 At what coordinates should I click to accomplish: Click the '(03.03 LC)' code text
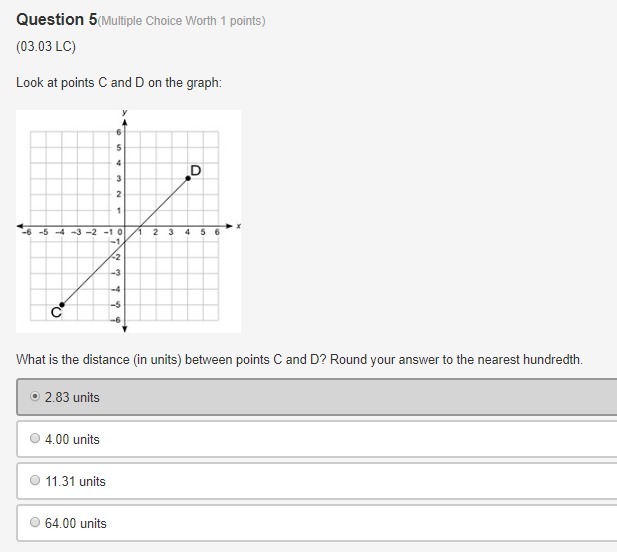click(46, 46)
